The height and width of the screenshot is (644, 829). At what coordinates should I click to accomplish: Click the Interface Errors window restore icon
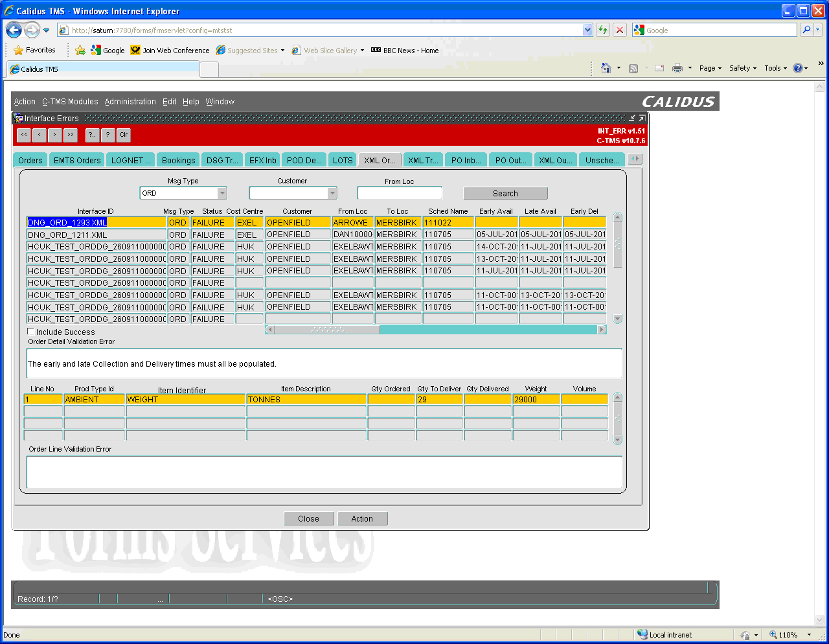(642, 118)
